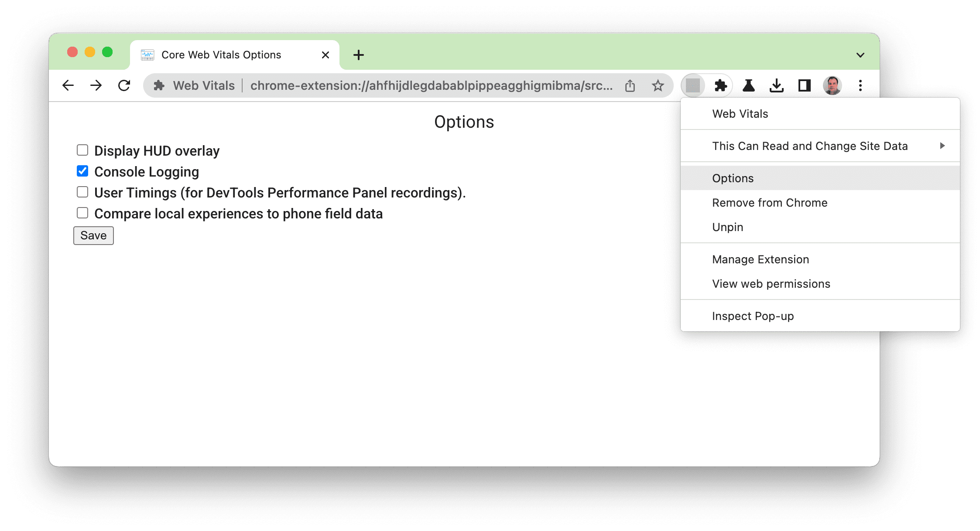
Task: Disable the Console Logging checkbox
Action: click(x=82, y=171)
